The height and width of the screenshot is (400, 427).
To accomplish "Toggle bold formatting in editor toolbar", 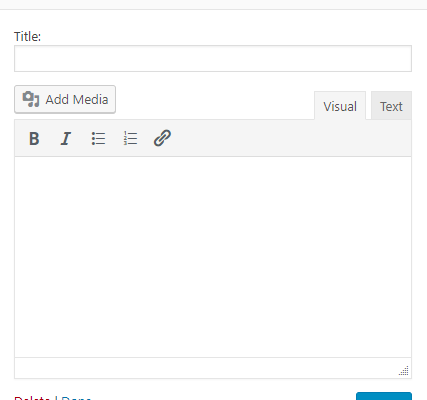I will (34, 138).
